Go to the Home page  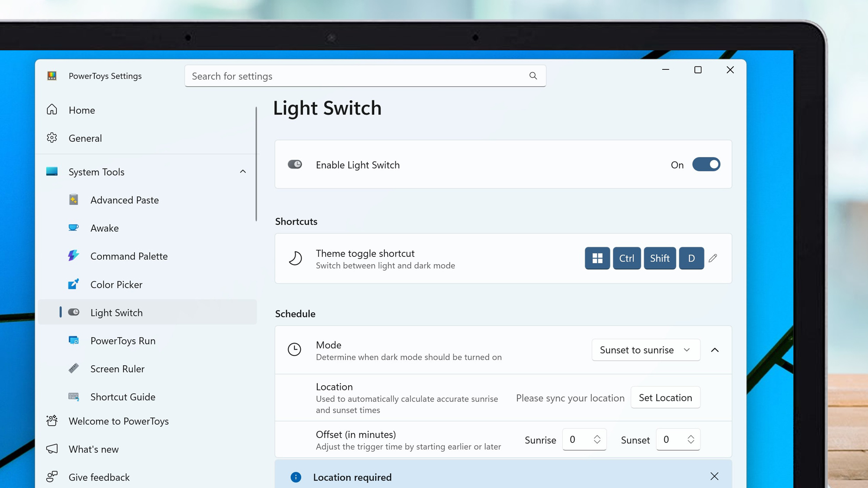pyautogui.click(x=82, y=110)
